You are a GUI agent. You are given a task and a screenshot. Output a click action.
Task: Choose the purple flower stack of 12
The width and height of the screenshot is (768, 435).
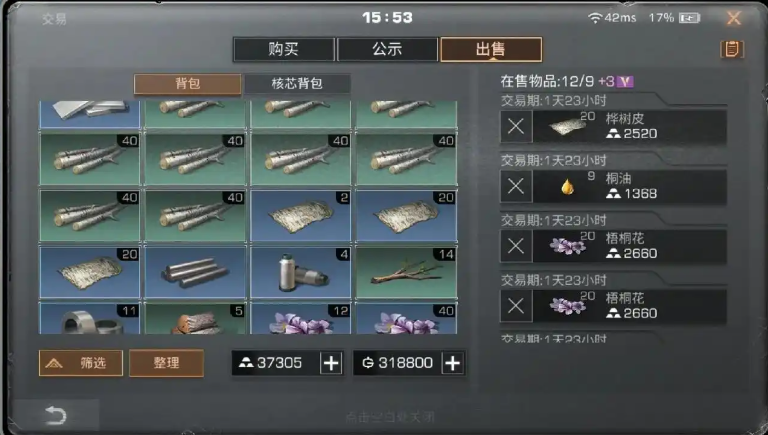coord(301,318)
